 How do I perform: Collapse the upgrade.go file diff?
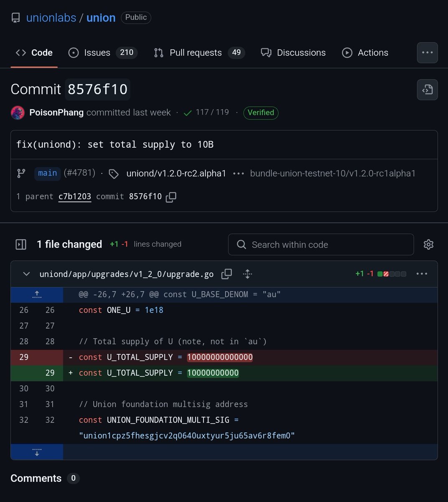26,274
